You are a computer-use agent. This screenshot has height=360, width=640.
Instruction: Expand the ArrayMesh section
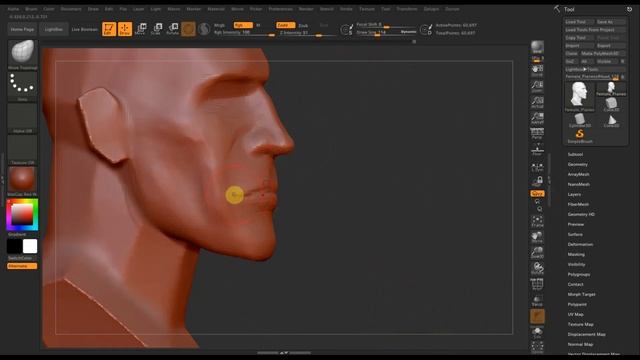(x=578, y=174)
